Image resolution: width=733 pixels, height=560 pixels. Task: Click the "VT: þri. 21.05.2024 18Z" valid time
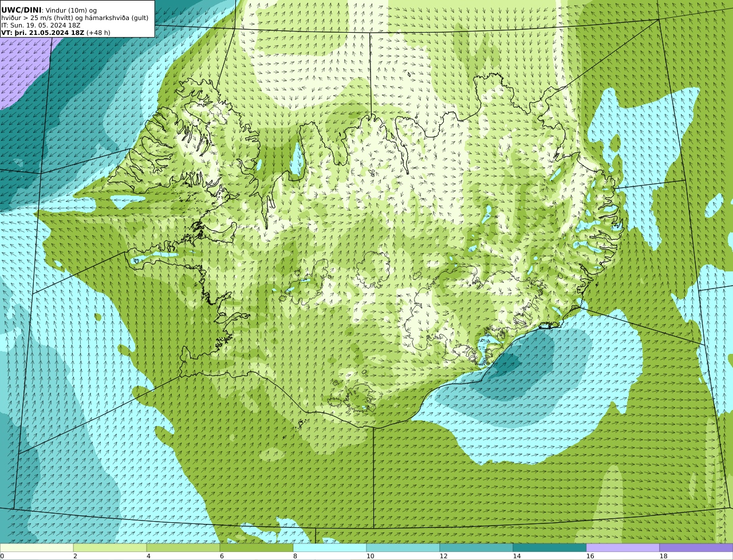coord(42,33)
